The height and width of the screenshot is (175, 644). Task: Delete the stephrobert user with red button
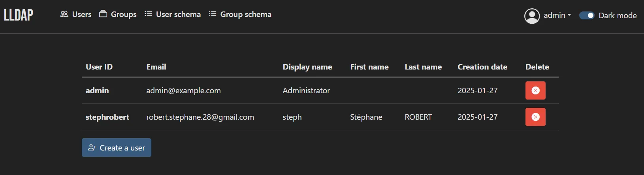click(x=535, y=117)
